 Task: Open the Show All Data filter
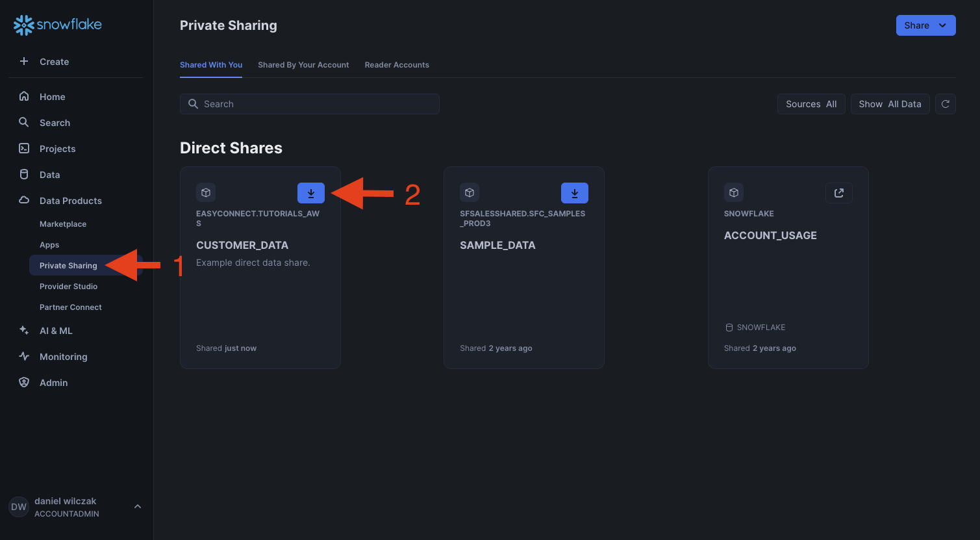click(x=890, y=104)
